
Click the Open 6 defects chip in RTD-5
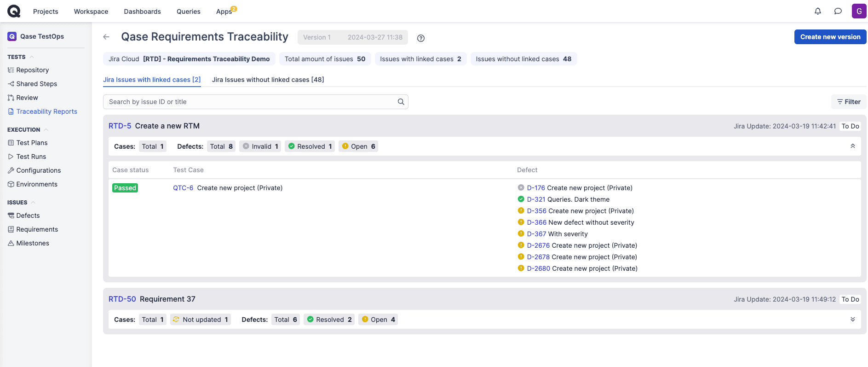pyautogui.click(x=358, y=146)
